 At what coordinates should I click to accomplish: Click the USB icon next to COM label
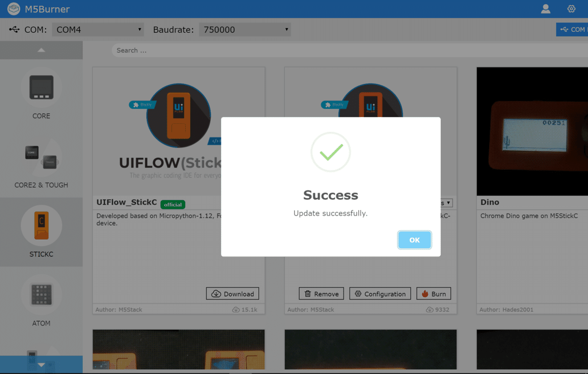pyautogui.click(x=14, y=30)
